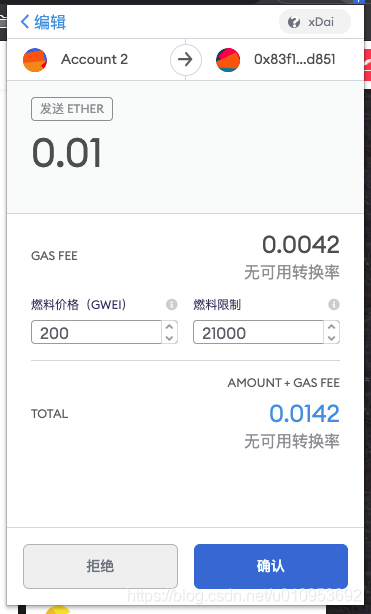Click the arrow icon between accounts

[x=185, y=60]
